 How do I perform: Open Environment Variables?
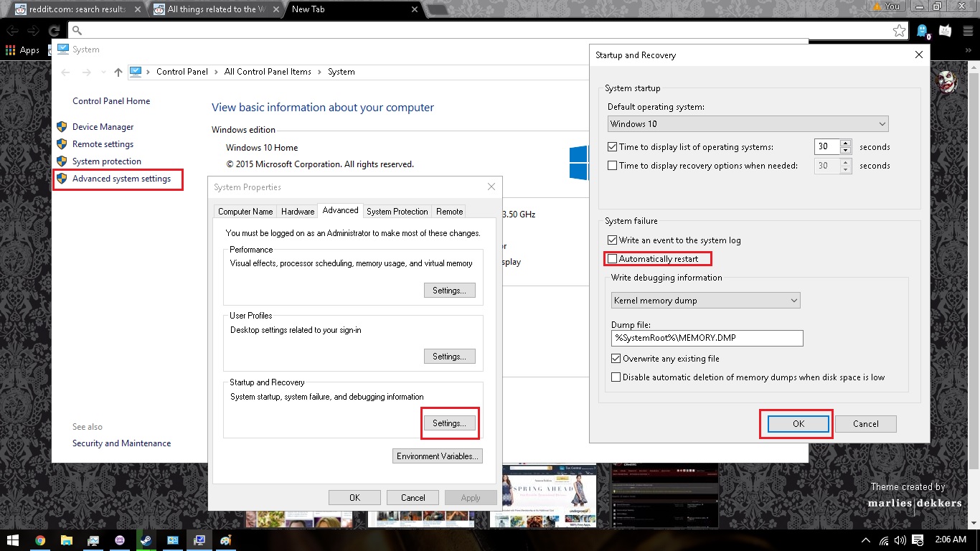pos(438,456)
